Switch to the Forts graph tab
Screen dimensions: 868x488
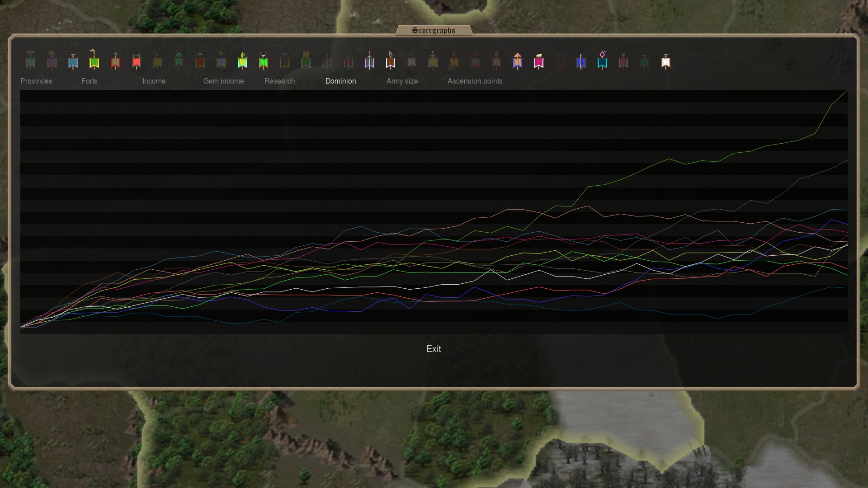(x=89, y=81)
